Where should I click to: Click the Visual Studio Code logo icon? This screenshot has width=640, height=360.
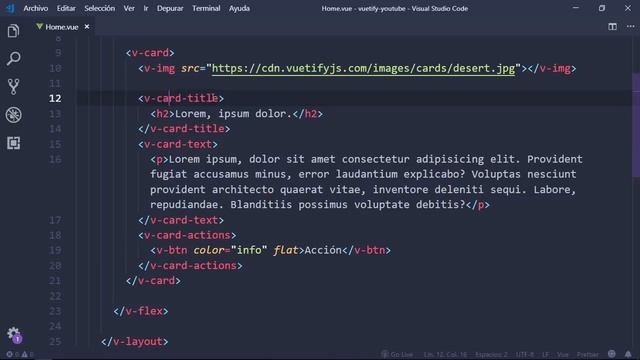[x=10, y=8]
